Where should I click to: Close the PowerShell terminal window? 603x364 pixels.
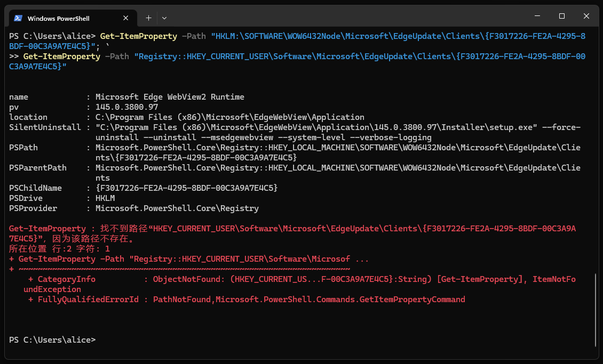click(586, 16)
